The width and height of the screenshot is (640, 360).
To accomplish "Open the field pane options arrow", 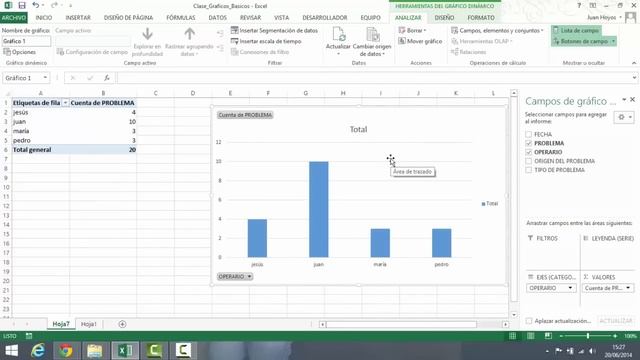I will pos(624,100).
